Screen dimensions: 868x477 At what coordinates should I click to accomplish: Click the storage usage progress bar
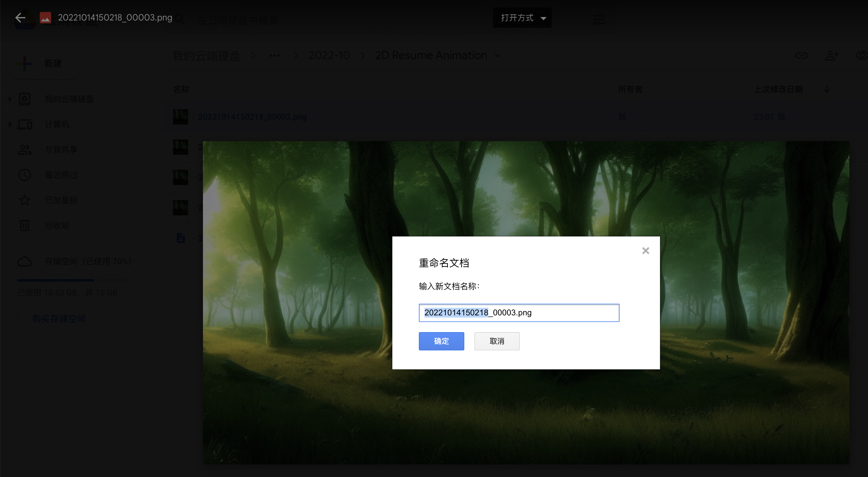pyautogui.click(x=72, y=280)
